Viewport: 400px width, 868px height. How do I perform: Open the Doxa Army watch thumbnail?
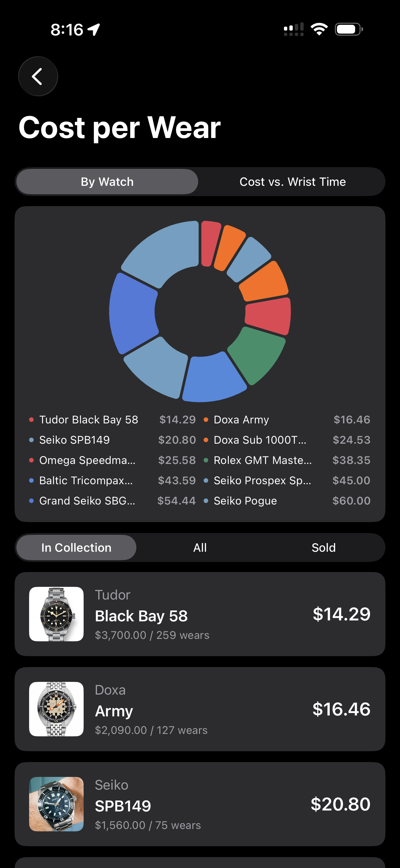[56, 709]
